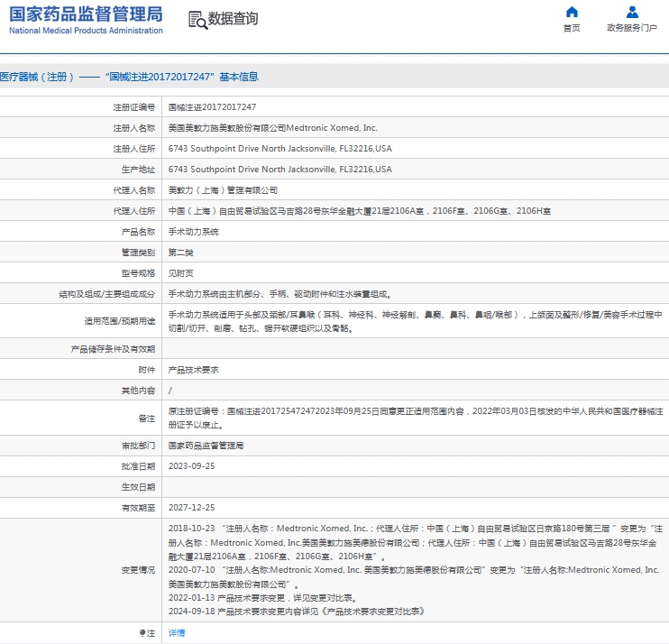This screenshot has width=669, height=644.
Task: Click the slash value in 其他内容 row
Action: 170,391
